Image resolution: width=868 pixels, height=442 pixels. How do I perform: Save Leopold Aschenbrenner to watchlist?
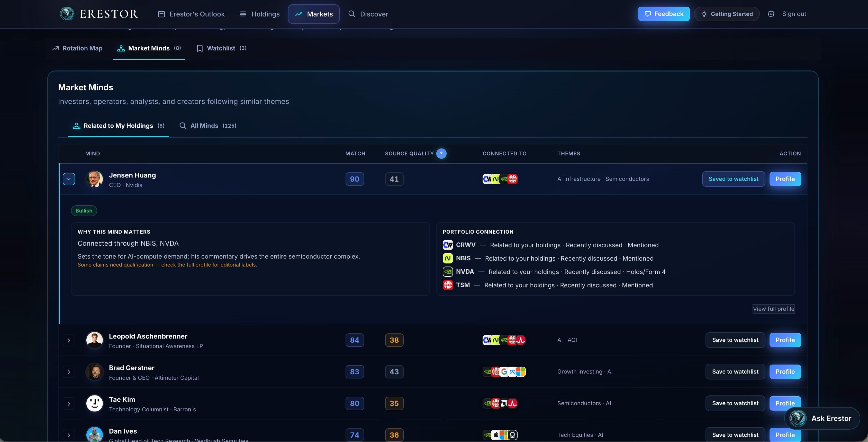(735, 340)
